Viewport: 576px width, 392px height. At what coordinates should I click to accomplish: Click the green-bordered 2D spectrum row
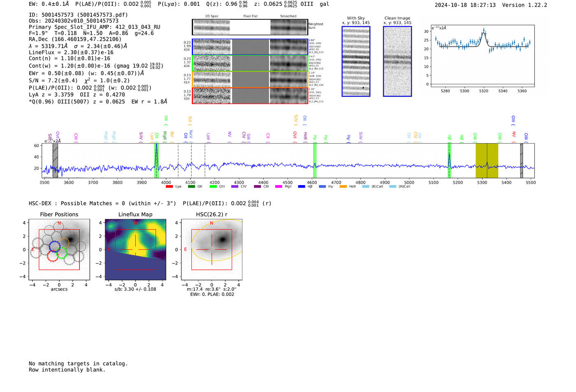250,63
